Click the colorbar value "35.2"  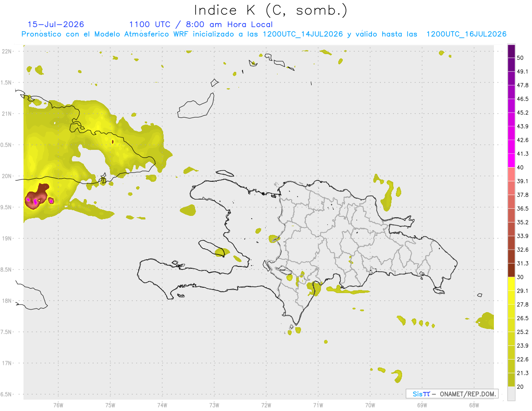tap(523, 222)
